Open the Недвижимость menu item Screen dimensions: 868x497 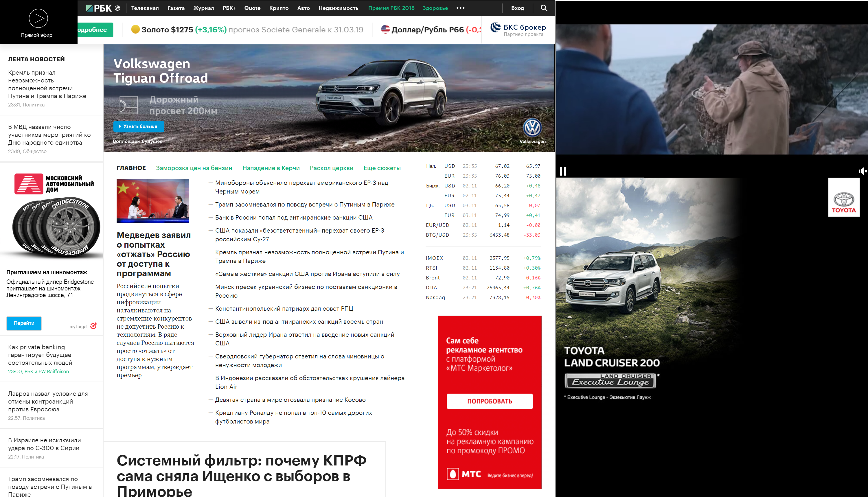pos(338,8)
